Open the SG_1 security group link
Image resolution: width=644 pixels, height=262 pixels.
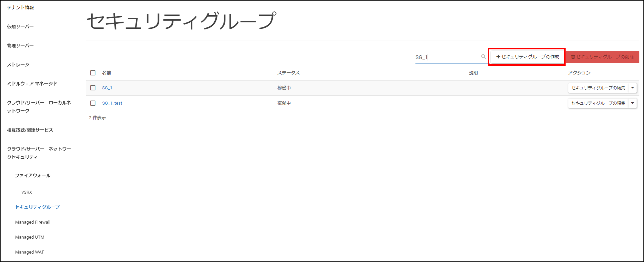(x=107, y=88)
